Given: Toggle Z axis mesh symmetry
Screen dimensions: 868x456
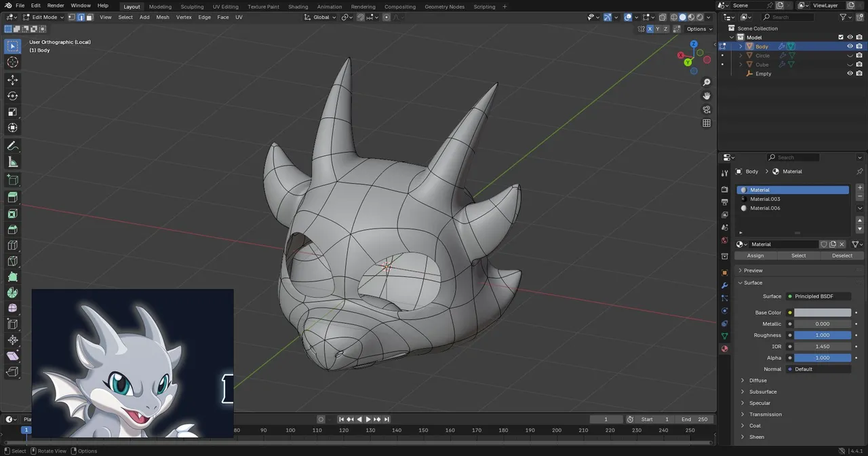Looking at the screenshot, I should [666, 29].
